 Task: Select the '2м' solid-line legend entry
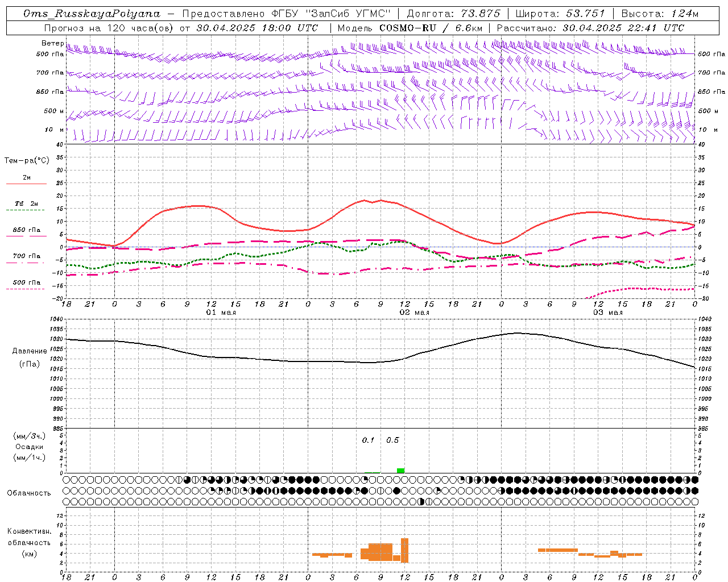(x=26, y=177)
